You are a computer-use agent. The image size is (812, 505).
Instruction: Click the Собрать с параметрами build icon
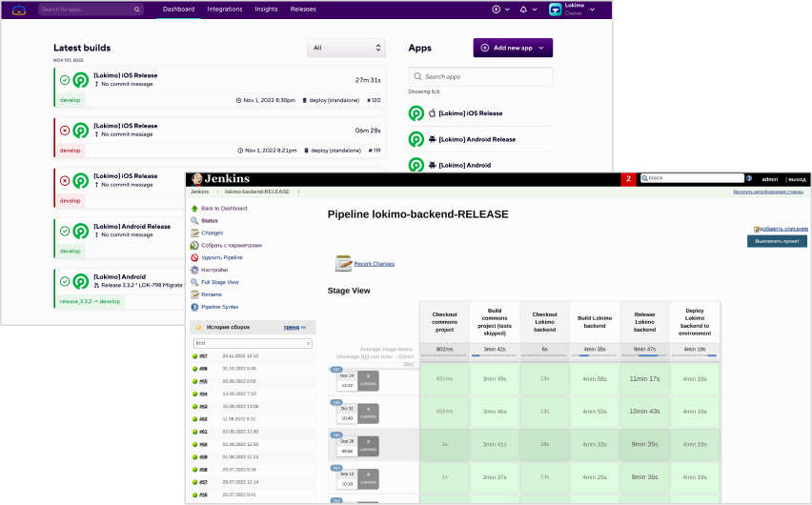[x=194, y=246]
